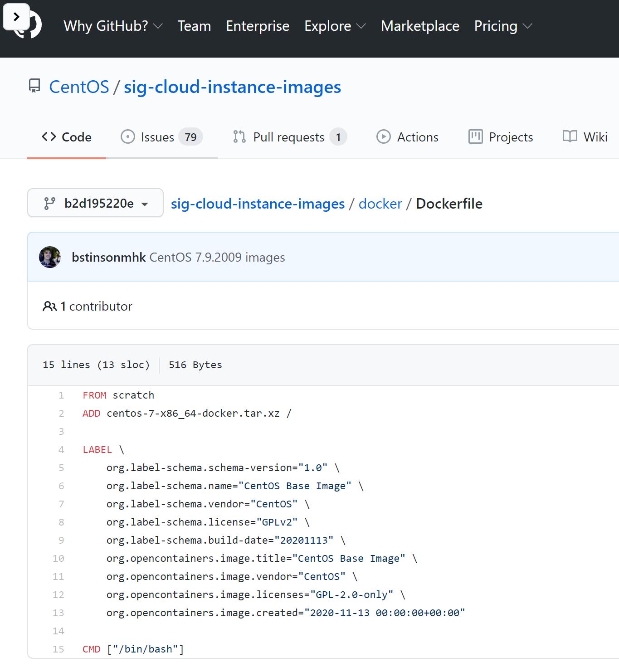Screen dimensions: 619x672
Task: Switch to the Code tab
Action: 67,137
